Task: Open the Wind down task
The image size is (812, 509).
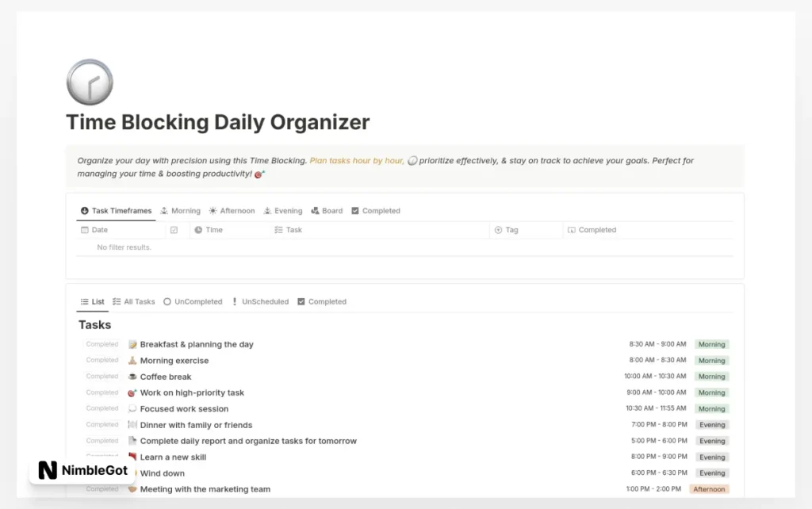Action: pyautogui.click(x=162, y=473)
